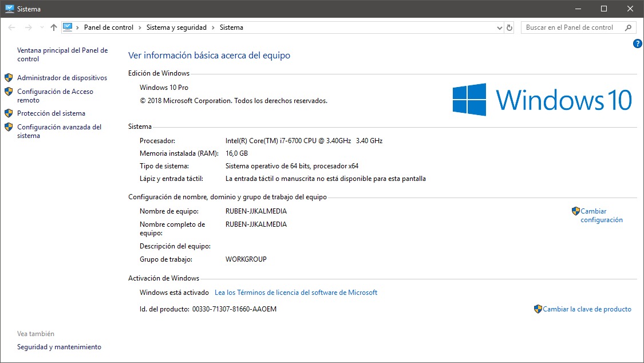Open help question mark icon
The image size is (644, 363).
(x=638, y=44)
